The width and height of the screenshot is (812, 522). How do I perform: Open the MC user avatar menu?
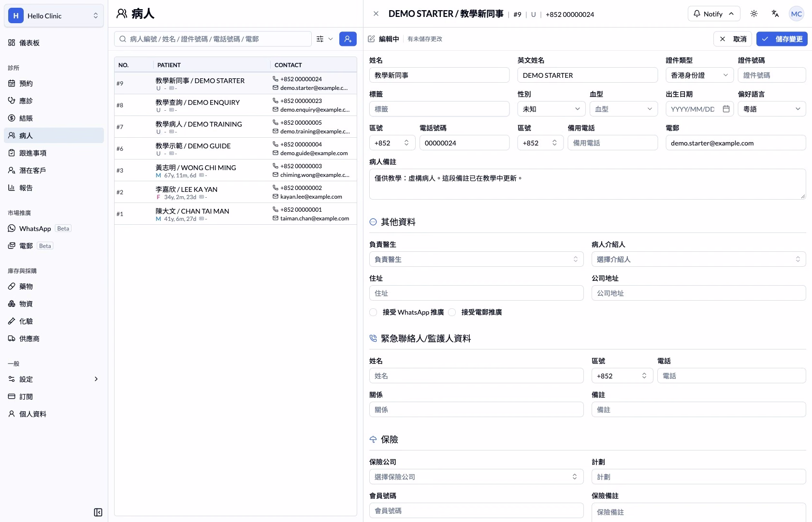coord(797,14)
